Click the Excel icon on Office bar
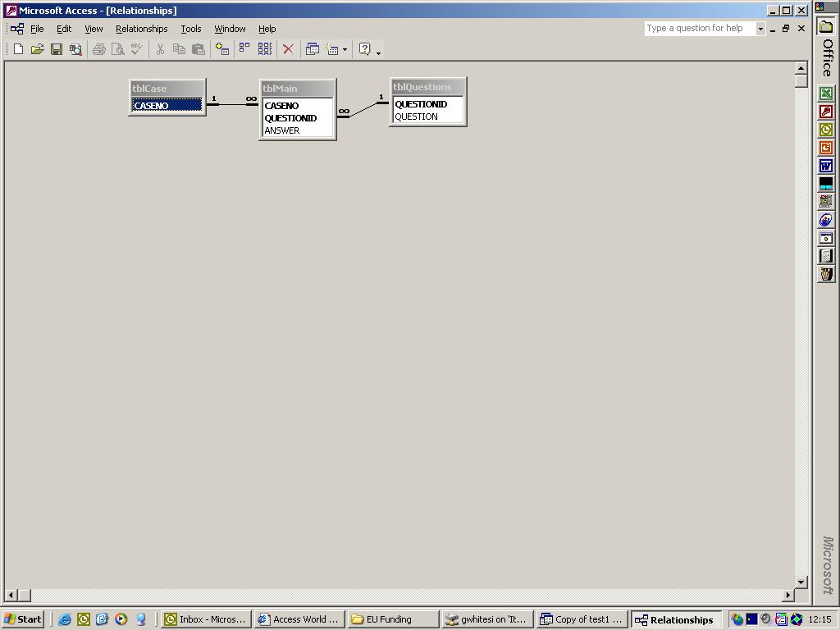Image resolution: width=840 pixels, height=630 pixels. [826, 94]
